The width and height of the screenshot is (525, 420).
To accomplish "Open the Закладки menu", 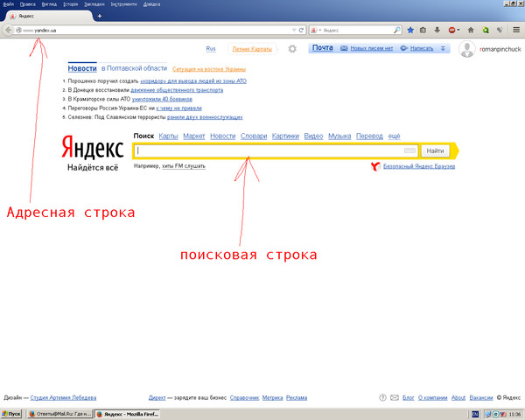I will pyautogui.click(x=94, y=4).
